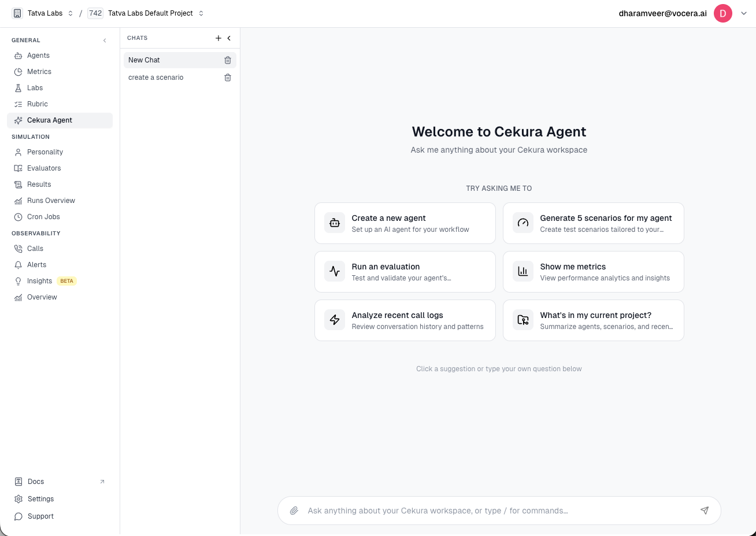Open Alerts in the sidebar

pyautogui.click(x=60, y=265)
